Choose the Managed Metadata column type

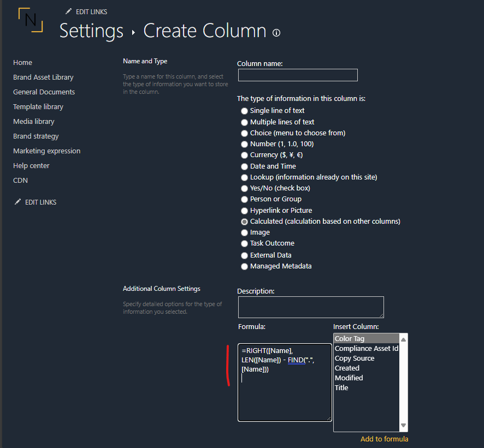(x=244, y=266)
